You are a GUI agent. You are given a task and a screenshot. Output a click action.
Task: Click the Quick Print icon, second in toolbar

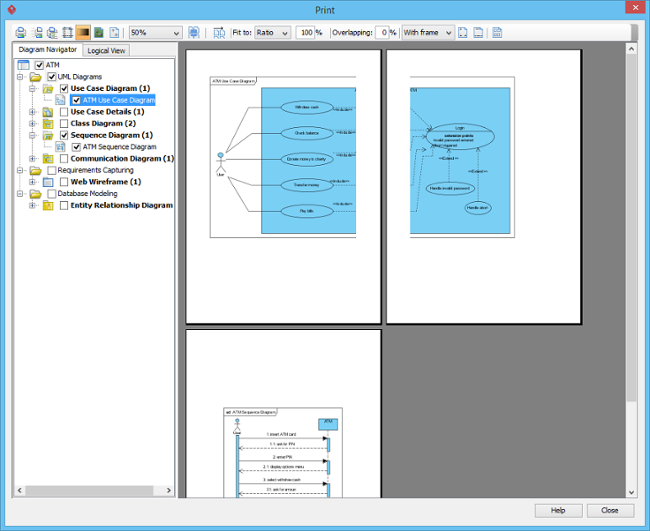click(x=37, y=32)
